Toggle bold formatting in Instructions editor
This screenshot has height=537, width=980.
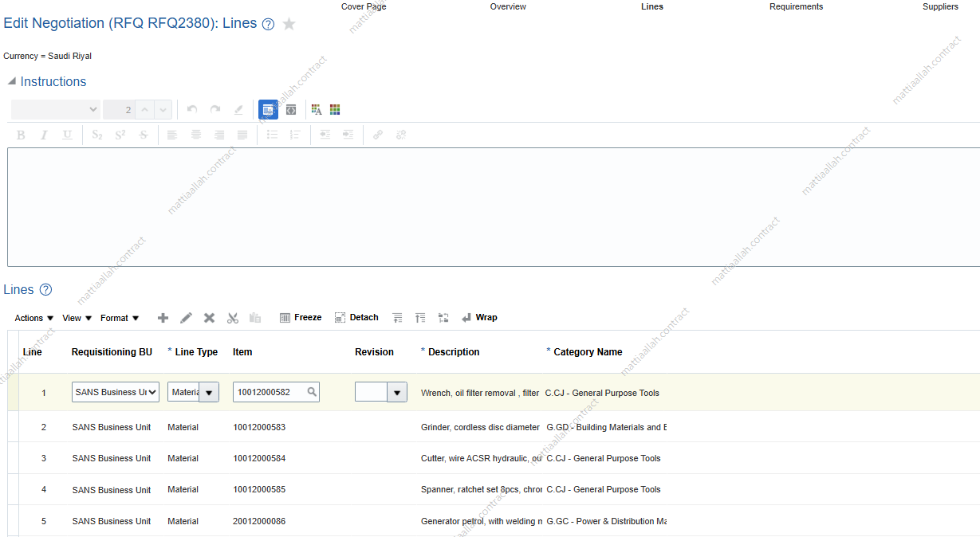coord(20,135)
